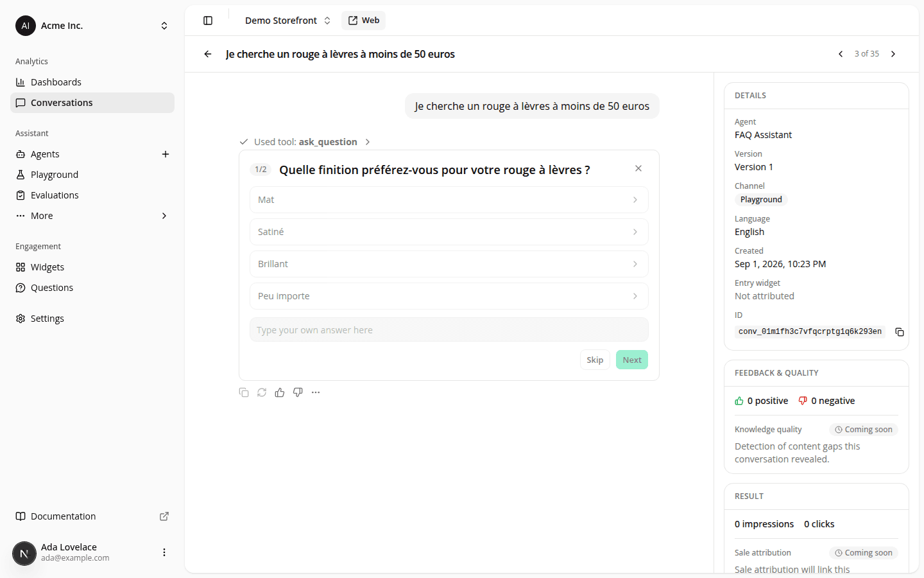Click the Ada Lovelace avatar
The width and height of the screenshot is (924, 578).
click(x=24, y=553)
